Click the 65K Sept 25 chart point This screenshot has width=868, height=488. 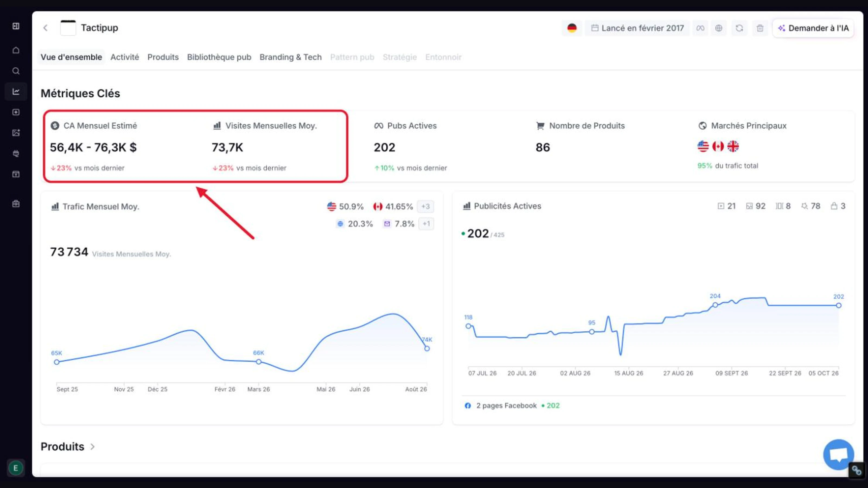pos(57,362)
